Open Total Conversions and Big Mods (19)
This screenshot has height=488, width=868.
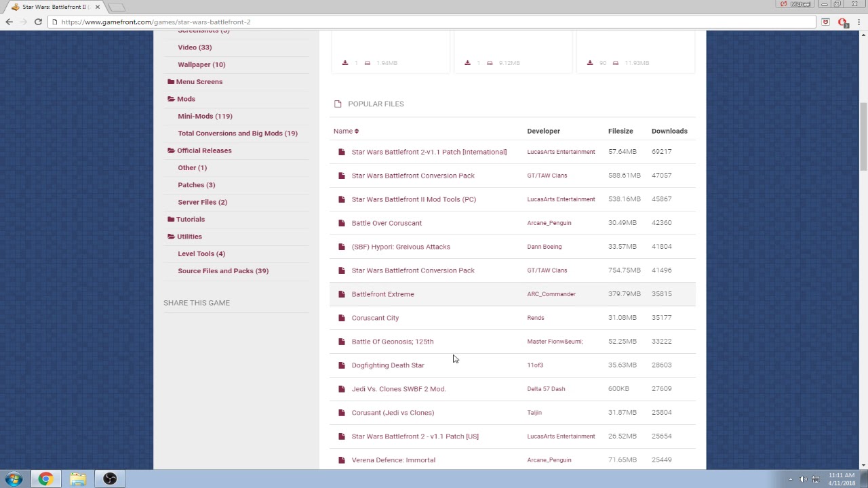(x=237, y=134)
